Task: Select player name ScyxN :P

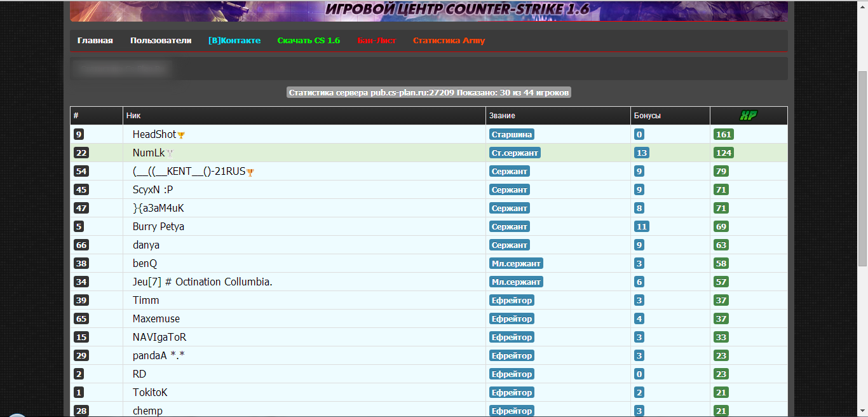Action: [x=153, y=190]
